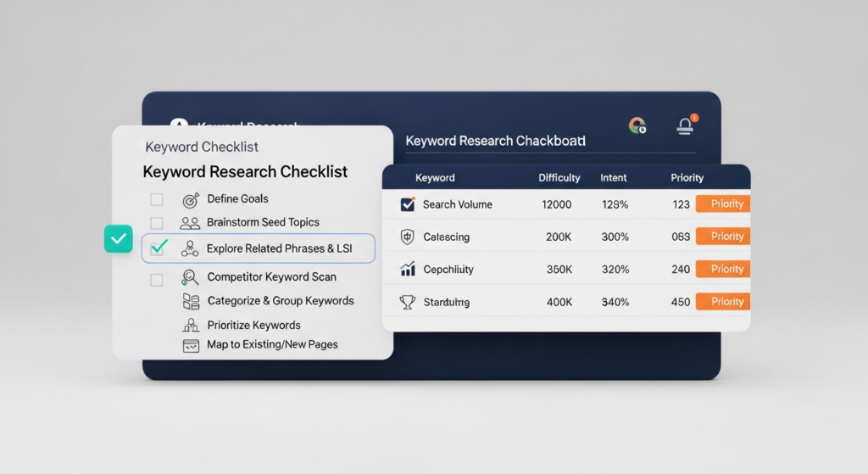The width and height of the screenshot is (868, 474).
Task: Click the Priority button in Calescing row
Action: pos(723,237)
